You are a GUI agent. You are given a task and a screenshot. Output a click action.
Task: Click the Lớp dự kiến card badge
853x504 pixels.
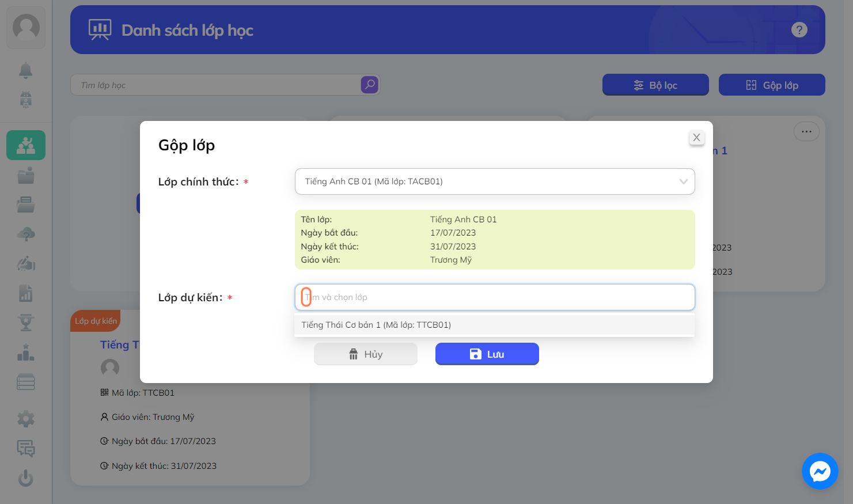tap(96, 321)
